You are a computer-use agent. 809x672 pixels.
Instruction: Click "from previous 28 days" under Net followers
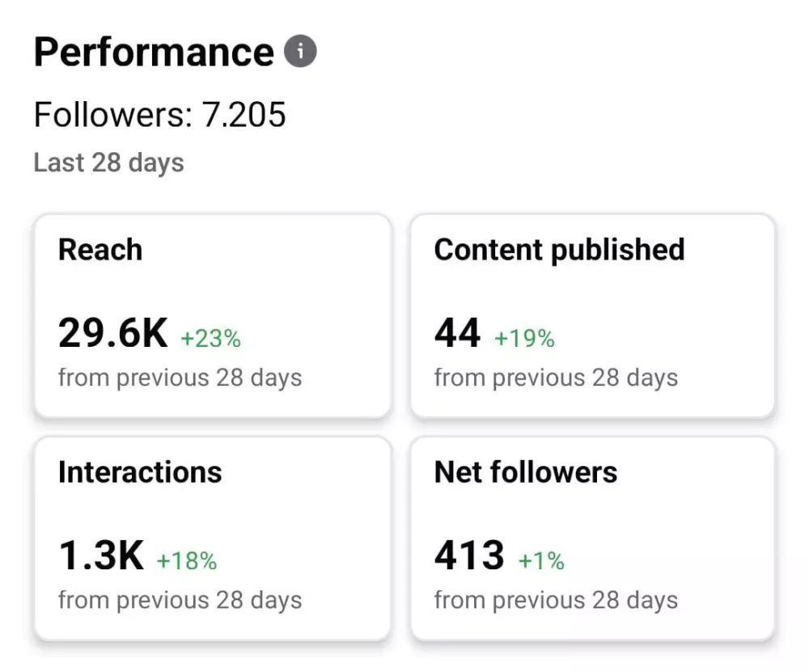556,600
